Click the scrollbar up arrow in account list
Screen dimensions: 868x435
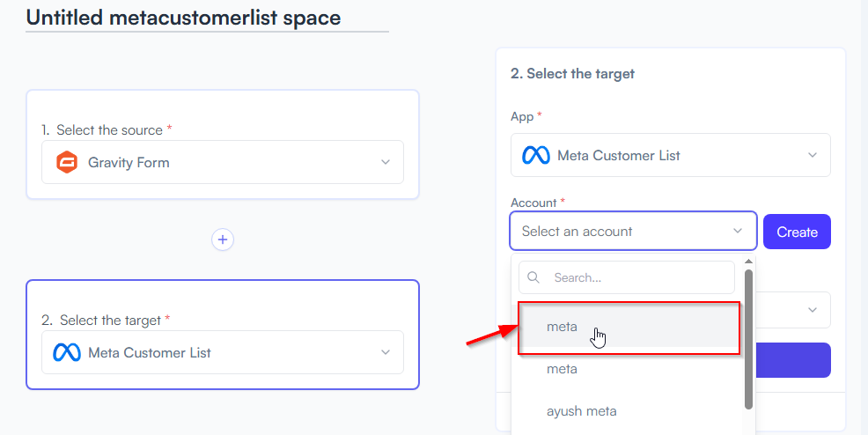coord(748,262)
